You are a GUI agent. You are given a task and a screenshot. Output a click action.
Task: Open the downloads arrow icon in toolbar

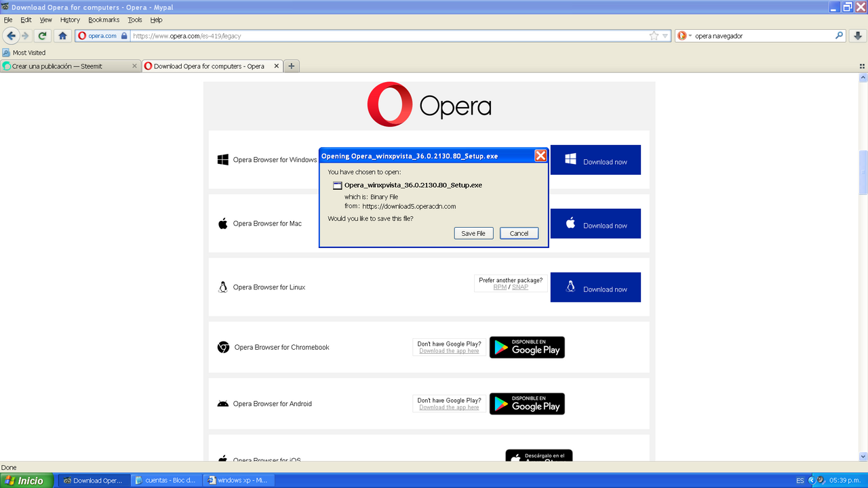click(859, 36)
